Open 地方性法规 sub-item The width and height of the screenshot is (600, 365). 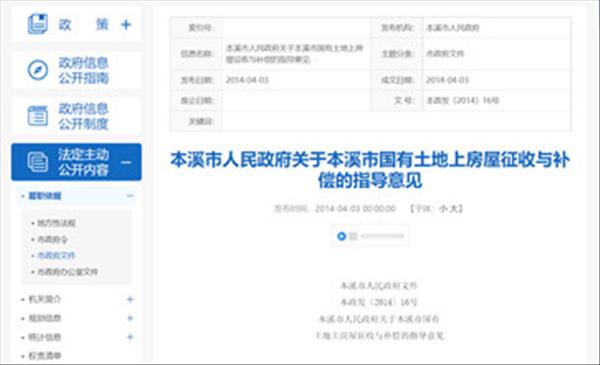[x=56, y=223]
